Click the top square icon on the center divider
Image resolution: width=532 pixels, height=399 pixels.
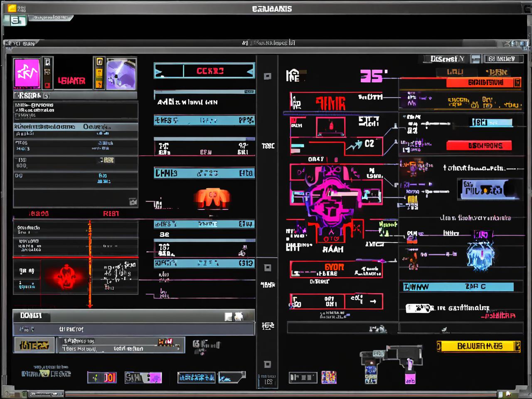click(x=268, y=76)
